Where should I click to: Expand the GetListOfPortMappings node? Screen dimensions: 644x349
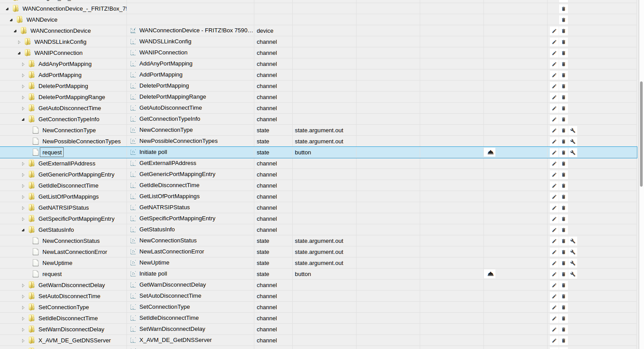pyautogui.click(x=23, y=197)
